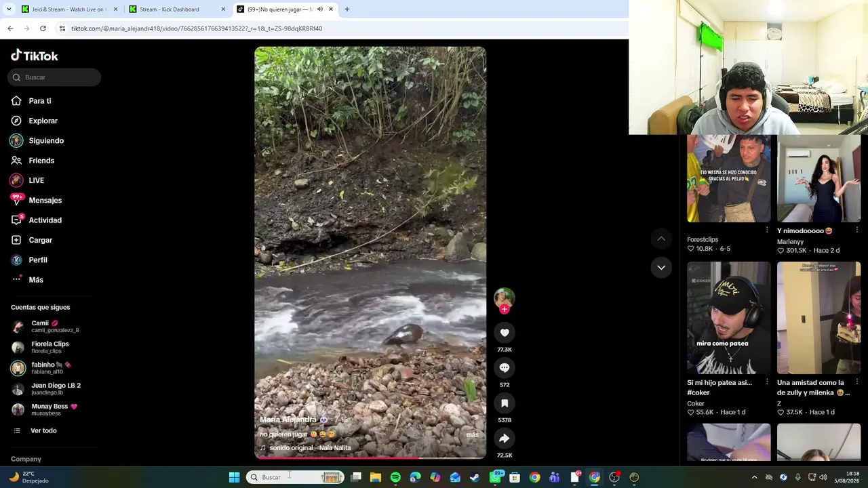Open options for Forestclips video
Viewport: 868px width, 488px height.
pos(767,230)
